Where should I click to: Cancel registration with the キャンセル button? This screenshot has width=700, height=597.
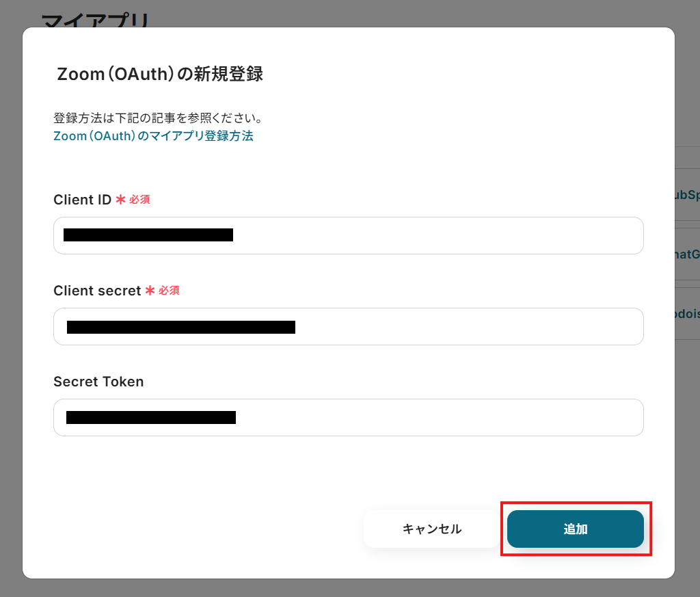(432, 529)
